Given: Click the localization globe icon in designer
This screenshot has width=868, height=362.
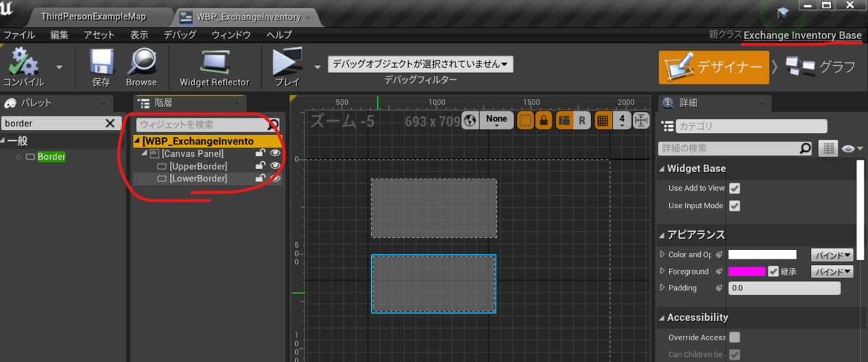Looking at the screenshot, I should pyautogui.click(x=470, y=120).
